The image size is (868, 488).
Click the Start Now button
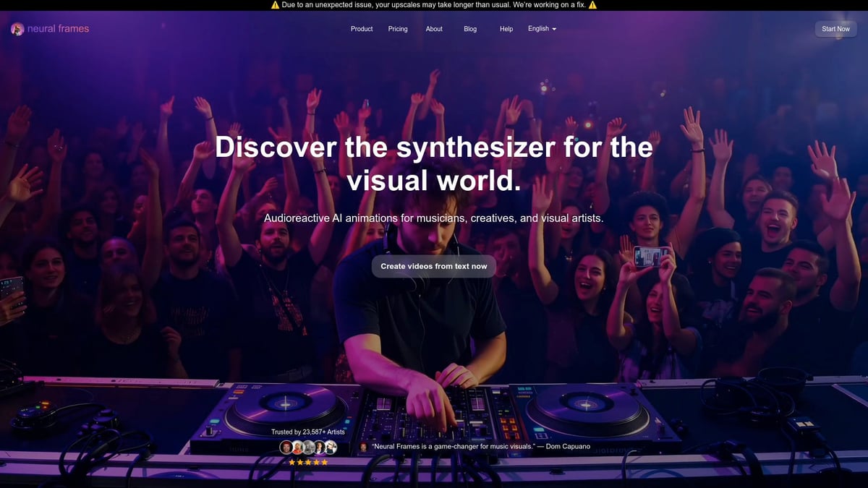click(835, 29)
